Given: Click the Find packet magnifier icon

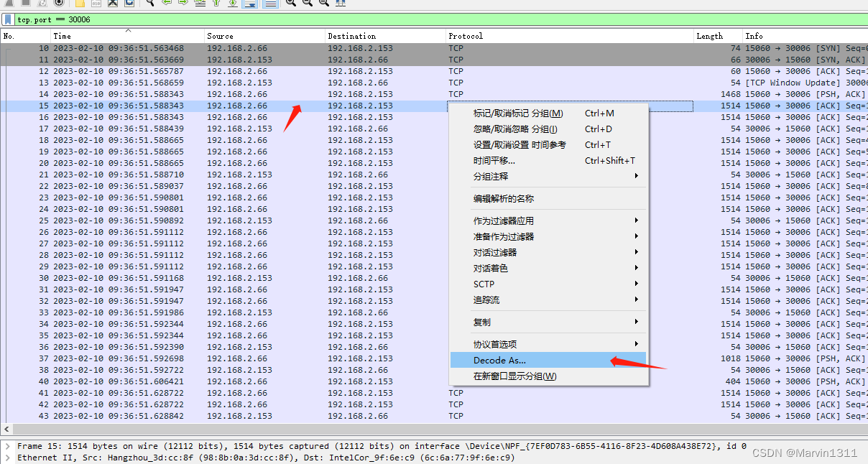Looking at the screenshot, I should tap(150, 3).
